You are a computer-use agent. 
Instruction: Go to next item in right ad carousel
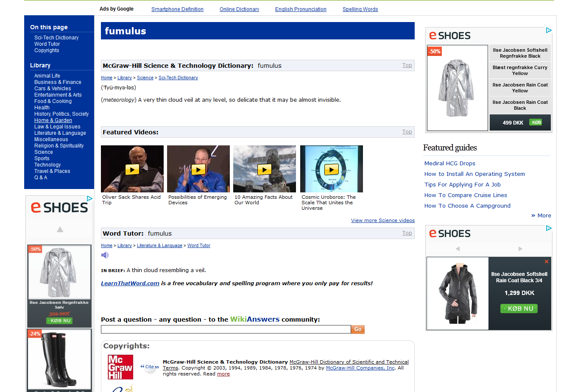pyautogui.click(x=520, y=249)
